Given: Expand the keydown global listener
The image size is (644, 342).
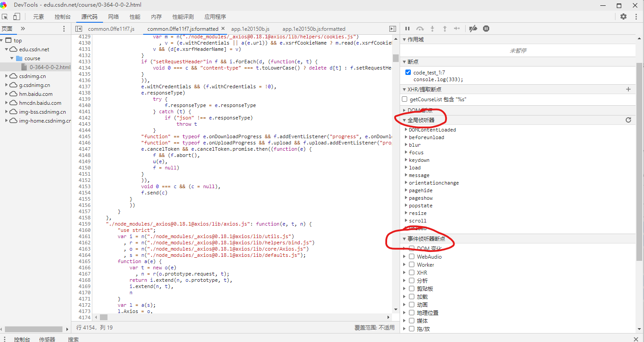Looking at the screenshot, I should point(406,160).
